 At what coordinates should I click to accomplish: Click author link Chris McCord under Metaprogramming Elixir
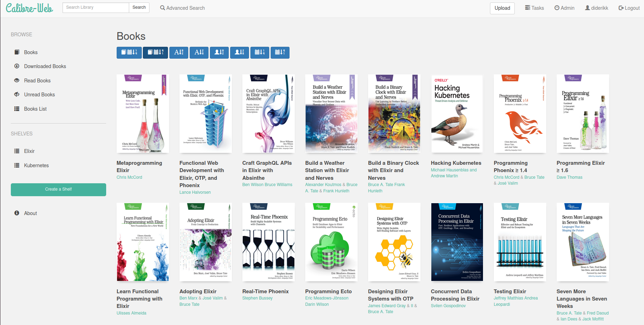[x=129, y=177]
